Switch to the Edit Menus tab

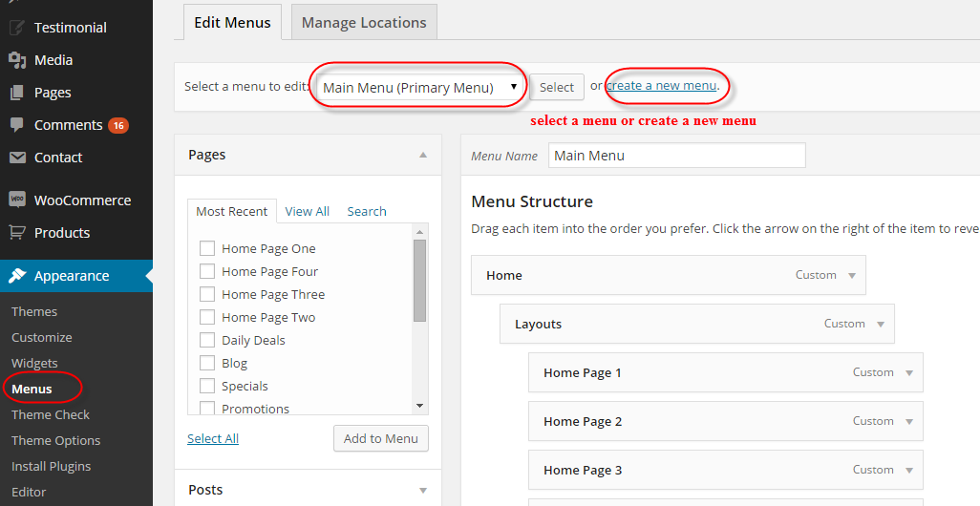point(232,23)
